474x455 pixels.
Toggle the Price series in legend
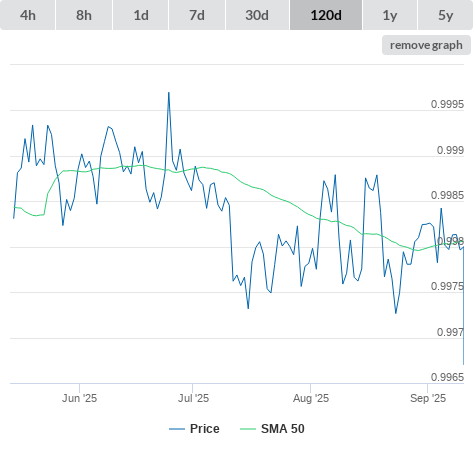coord(205,429)
